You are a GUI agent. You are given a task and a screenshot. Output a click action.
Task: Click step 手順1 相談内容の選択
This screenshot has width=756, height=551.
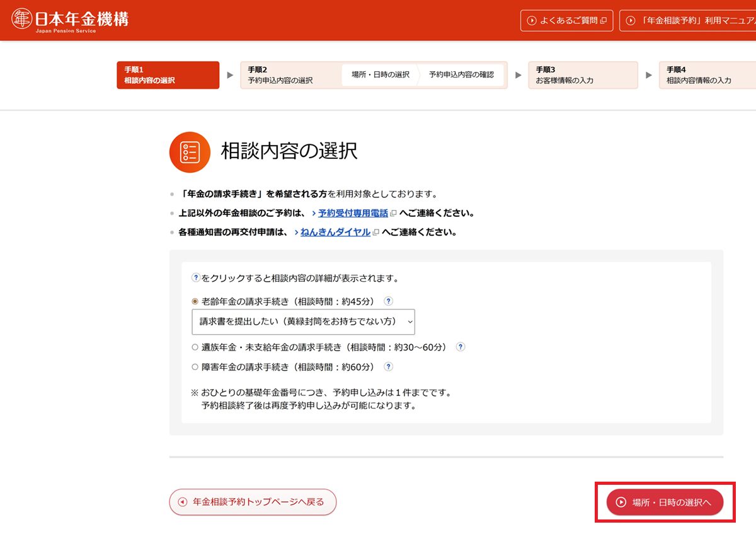(168, 75)
